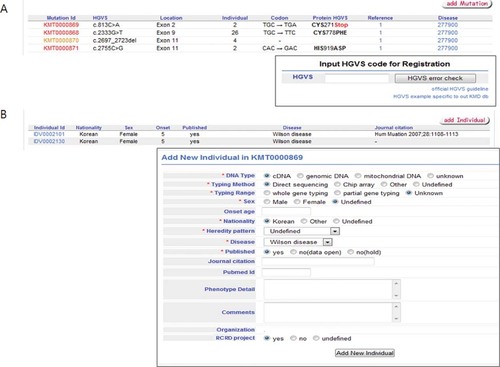Click the HGVS error check button
This screenshot has height=367, width=500.
tap(435, 78)
